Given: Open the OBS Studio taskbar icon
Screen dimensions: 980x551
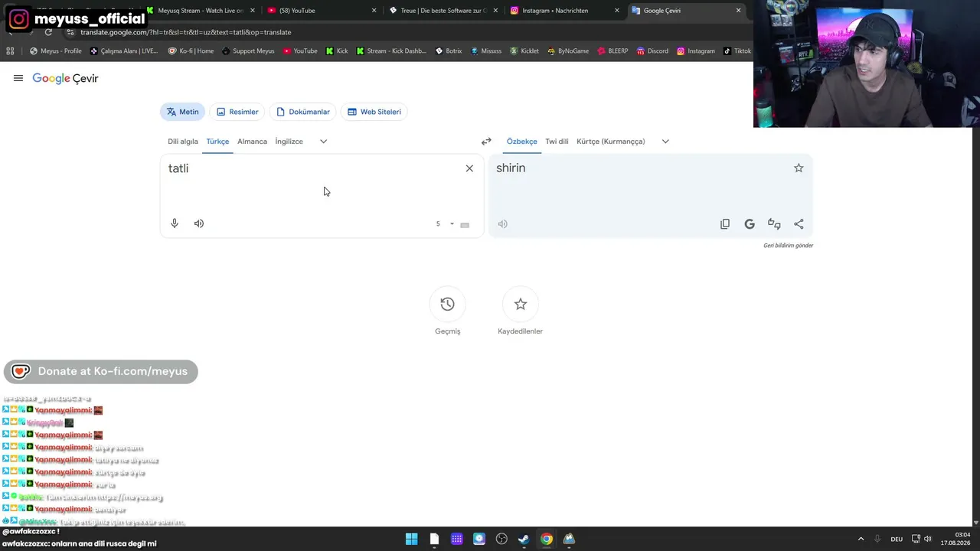Looking at the screenshot, I should 501,539.
